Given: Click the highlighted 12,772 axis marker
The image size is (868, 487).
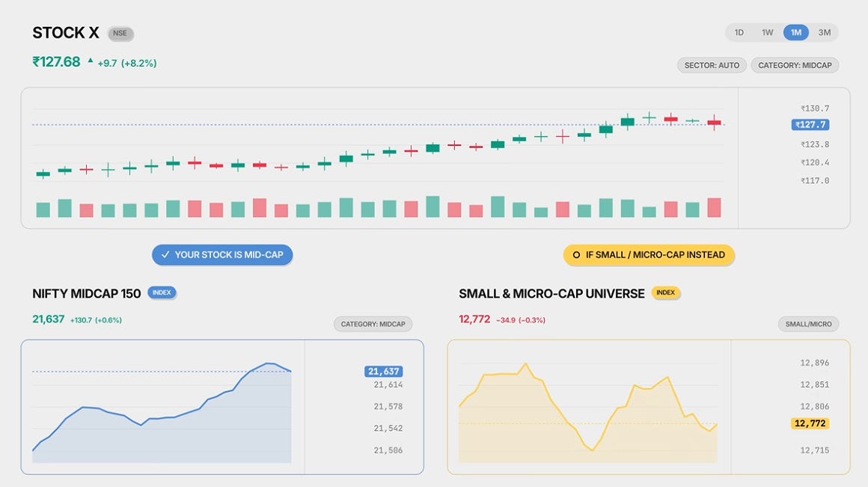Looking at the screenshot, I should click(810, 423).
